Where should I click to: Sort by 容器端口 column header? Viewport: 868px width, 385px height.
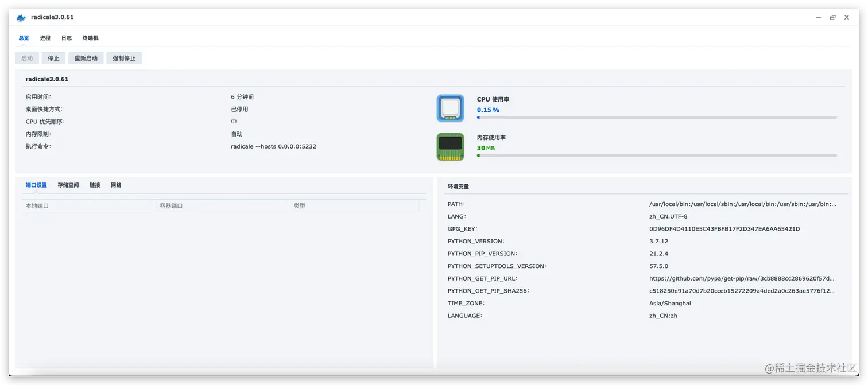[223, 205]
